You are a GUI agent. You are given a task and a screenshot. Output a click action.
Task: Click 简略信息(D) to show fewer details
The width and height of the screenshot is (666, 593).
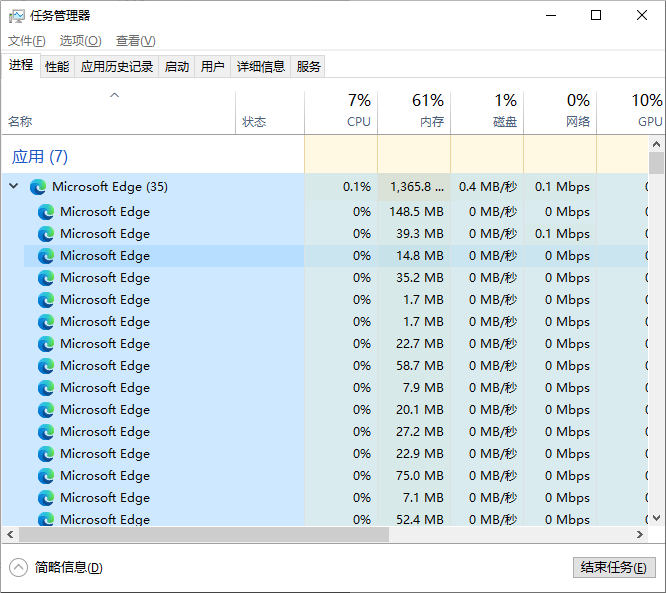(68, 568)
